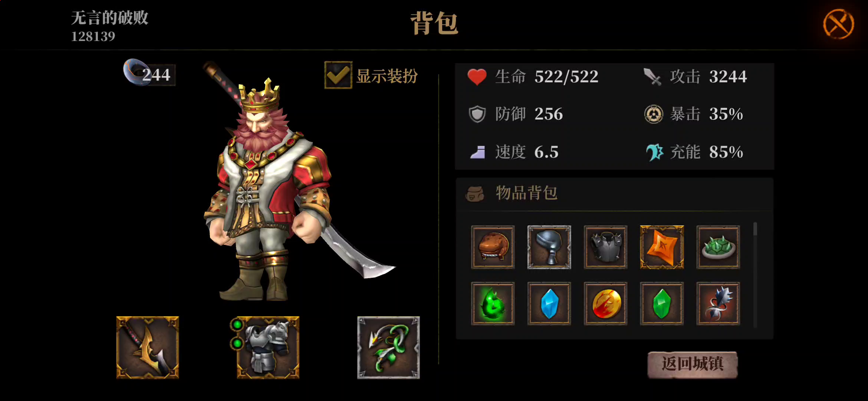The height and width of the screenshot is (401, 868).
Task: Open the equipped silver armor slot
Action: (x=268, y=348)
